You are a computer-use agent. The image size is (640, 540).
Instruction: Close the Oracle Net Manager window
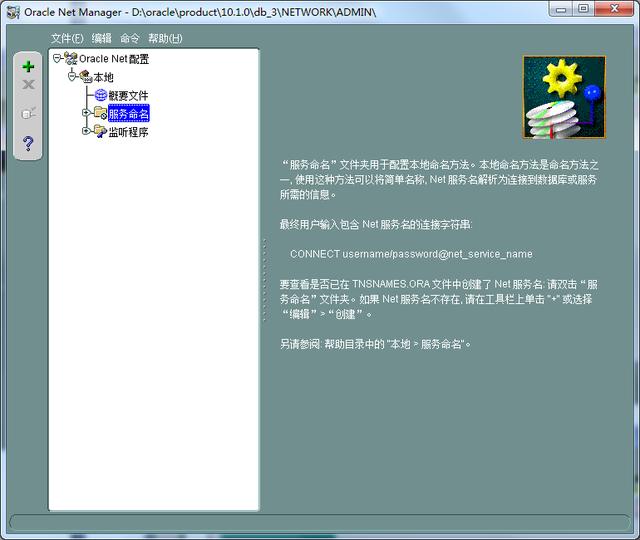coord(614,9)
